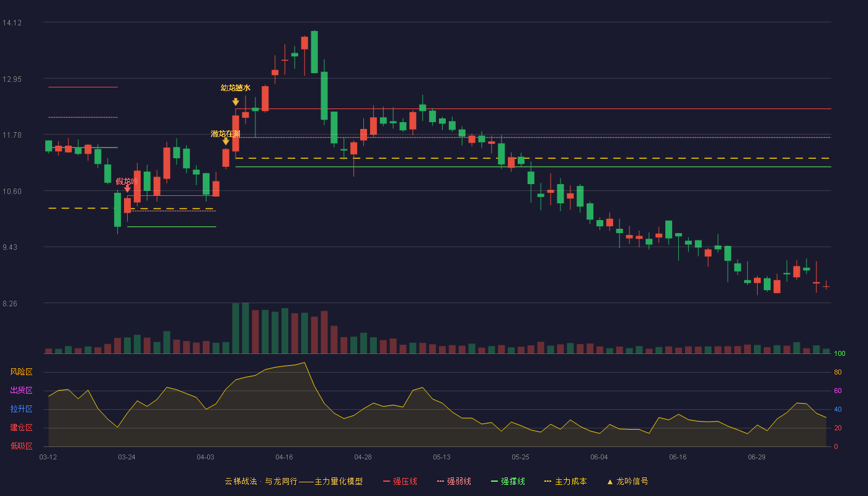Image resolution: width=868 pixels, height=496 pixels.
Task: Click the highest peak of the yellow indicator line
Action: [304, 363]
